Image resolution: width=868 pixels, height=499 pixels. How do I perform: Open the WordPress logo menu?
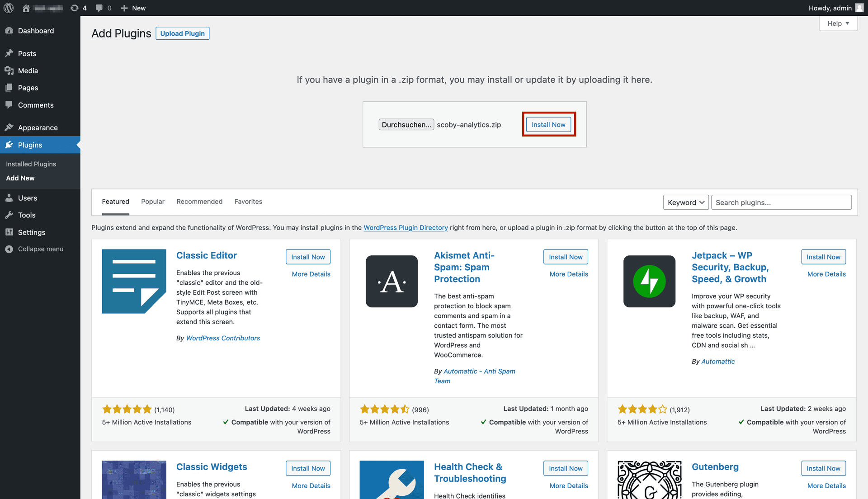click(x=9, y=8)
